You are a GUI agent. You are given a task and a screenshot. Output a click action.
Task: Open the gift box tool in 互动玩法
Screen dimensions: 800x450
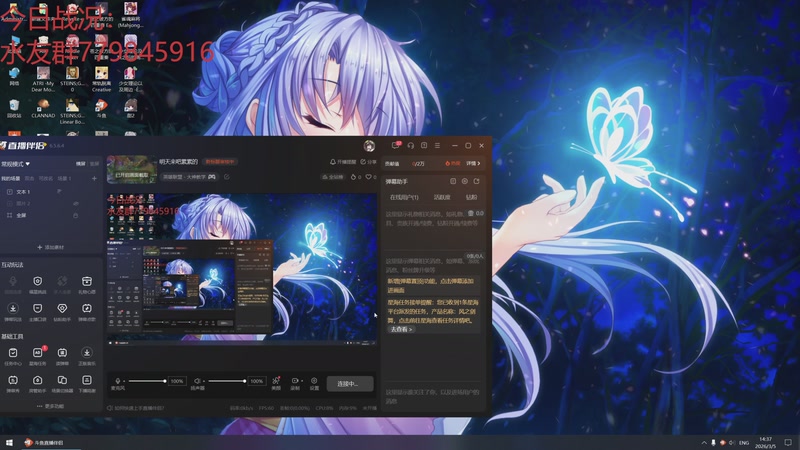tap(87, 285)
